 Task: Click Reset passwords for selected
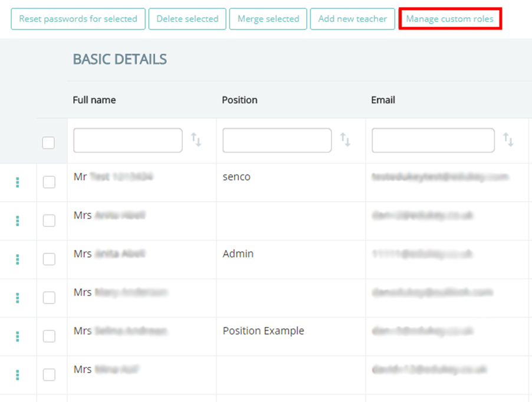(78, 18)
